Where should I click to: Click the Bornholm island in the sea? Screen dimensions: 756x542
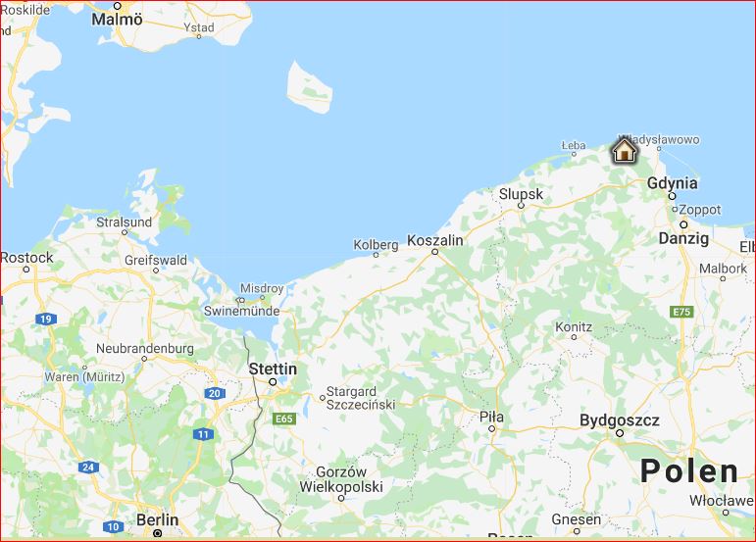[309, 88]
